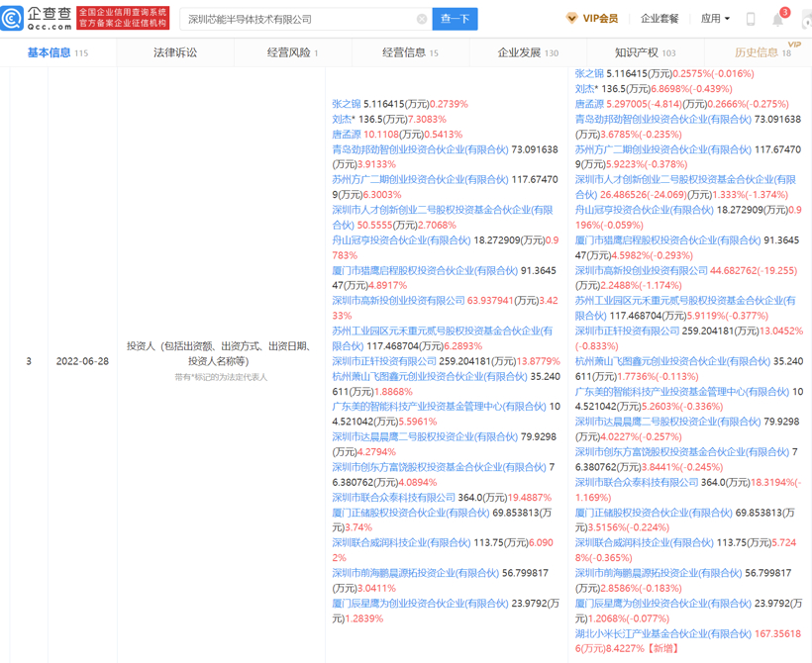Open 张之锦 link in after-change column
The width and height of the screenshot is (812, 663).
tap(589, 74)
